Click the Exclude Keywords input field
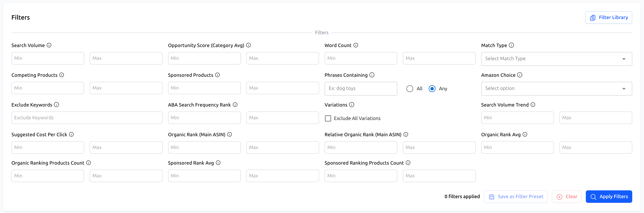This screenshot has width=644, height=213. pos(87,118)
